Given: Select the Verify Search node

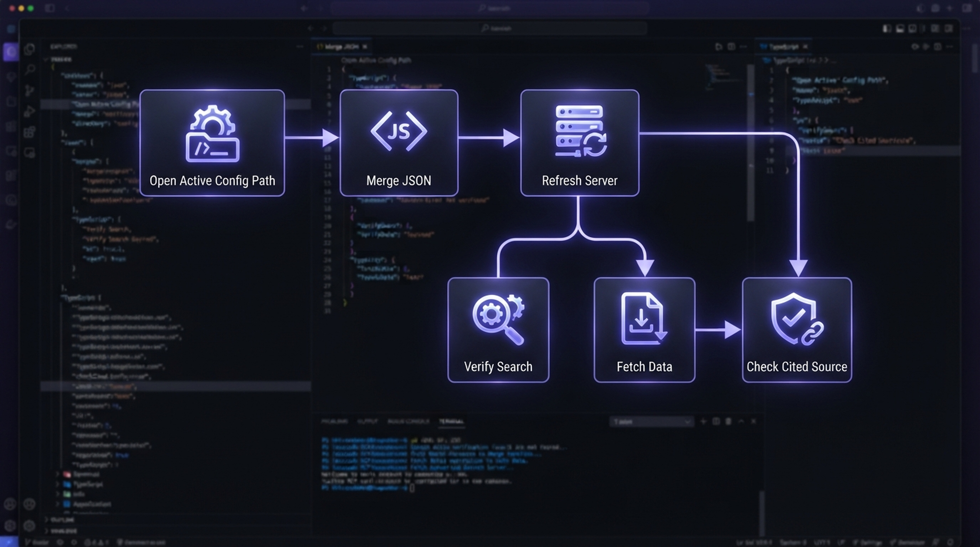Looking at the screenshot, I should (498, 330).
